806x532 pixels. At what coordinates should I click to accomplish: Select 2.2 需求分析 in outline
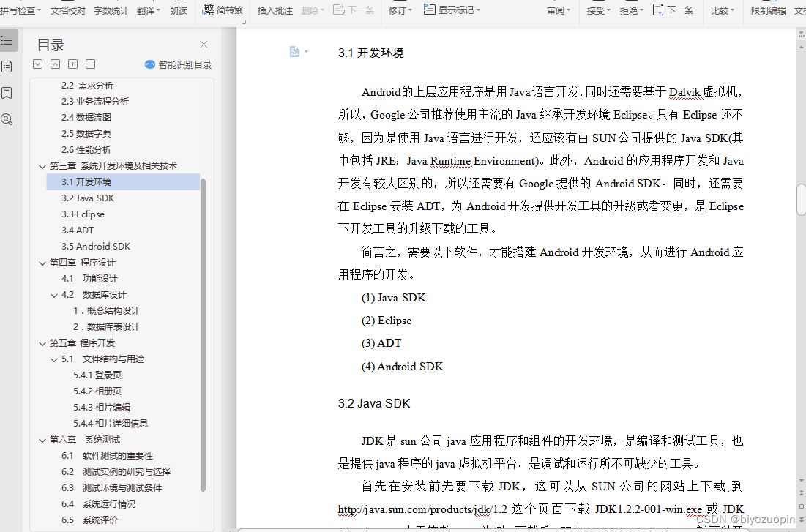pyautogui.click(x=87, y=86)
